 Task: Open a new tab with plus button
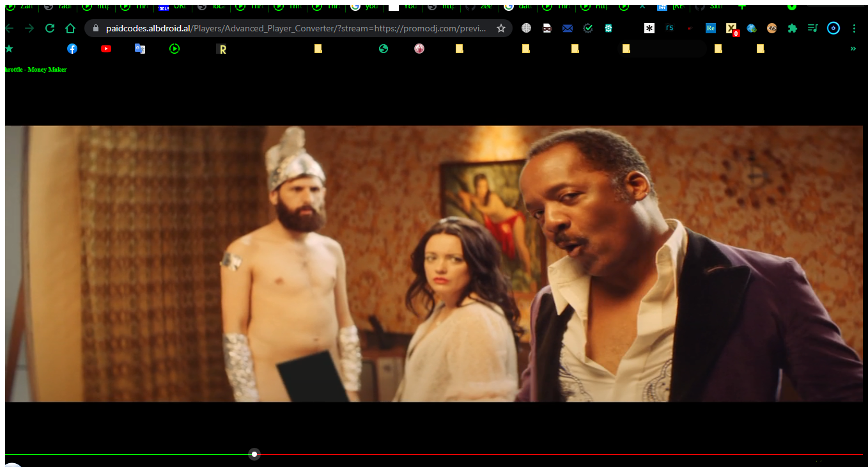[x=741, y=6]
